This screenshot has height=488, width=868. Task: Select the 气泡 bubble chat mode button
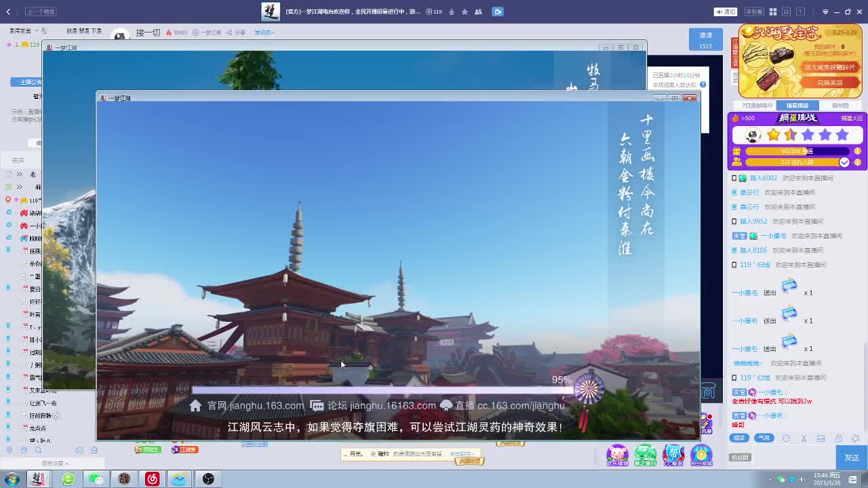(764, 438)
